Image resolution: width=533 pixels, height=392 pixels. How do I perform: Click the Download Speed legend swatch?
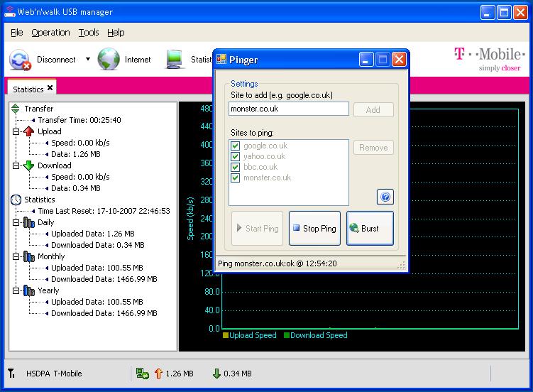coord(287,335)
